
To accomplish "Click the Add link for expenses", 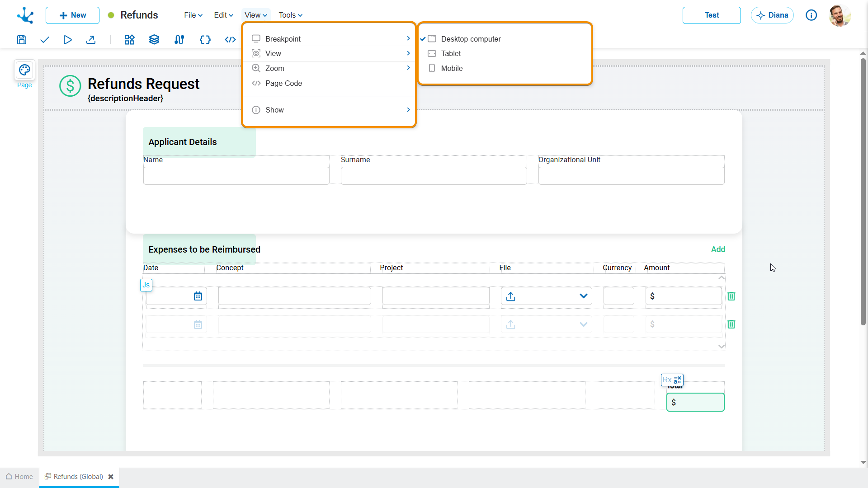I will tap(718, 249).
